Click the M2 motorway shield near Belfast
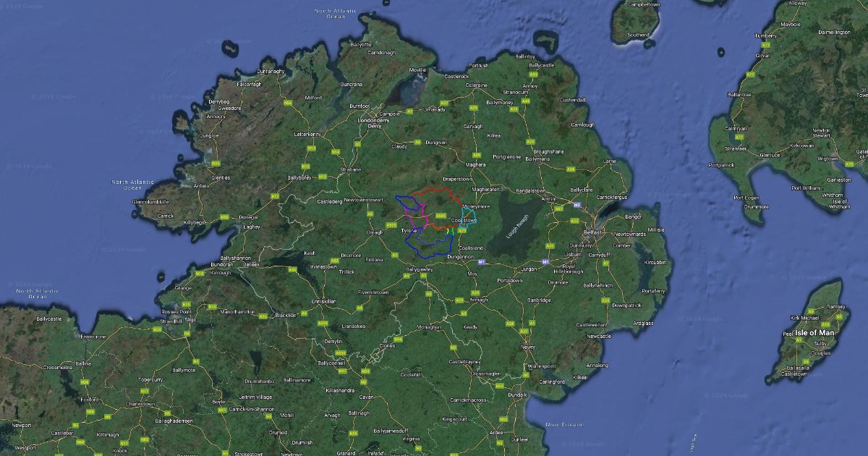 pyautogui.click(x=576, y=206)
